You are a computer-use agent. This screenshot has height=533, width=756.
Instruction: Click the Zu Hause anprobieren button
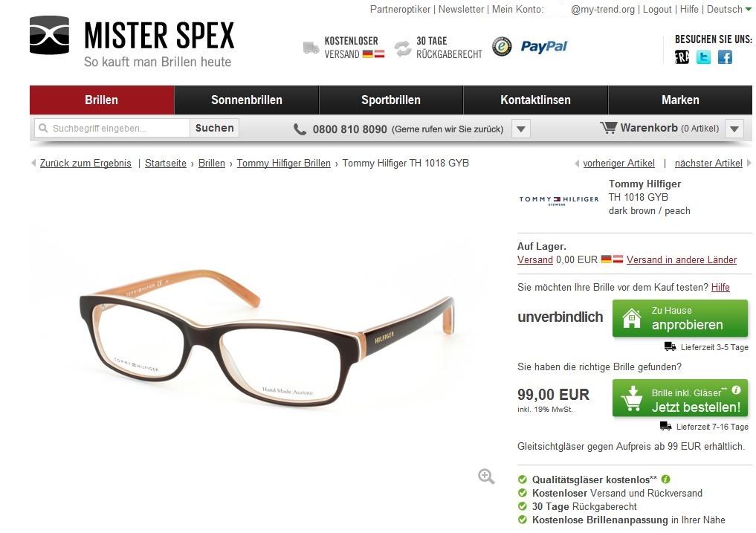(x=680, y=318)
